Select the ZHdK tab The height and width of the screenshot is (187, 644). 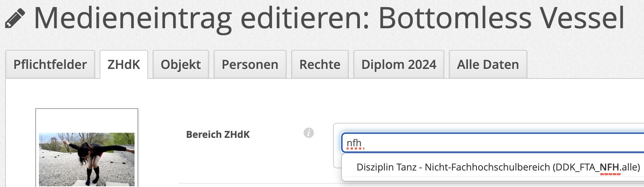click(x=124, y=65)
